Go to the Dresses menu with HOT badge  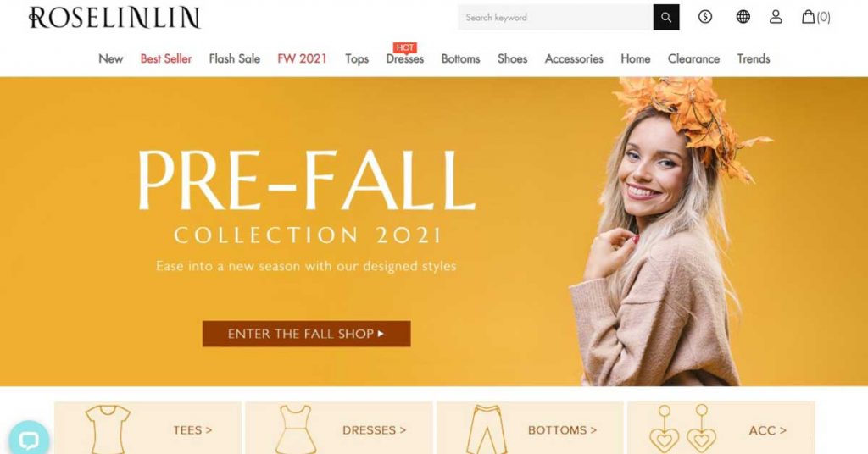[x=404, y=58]
